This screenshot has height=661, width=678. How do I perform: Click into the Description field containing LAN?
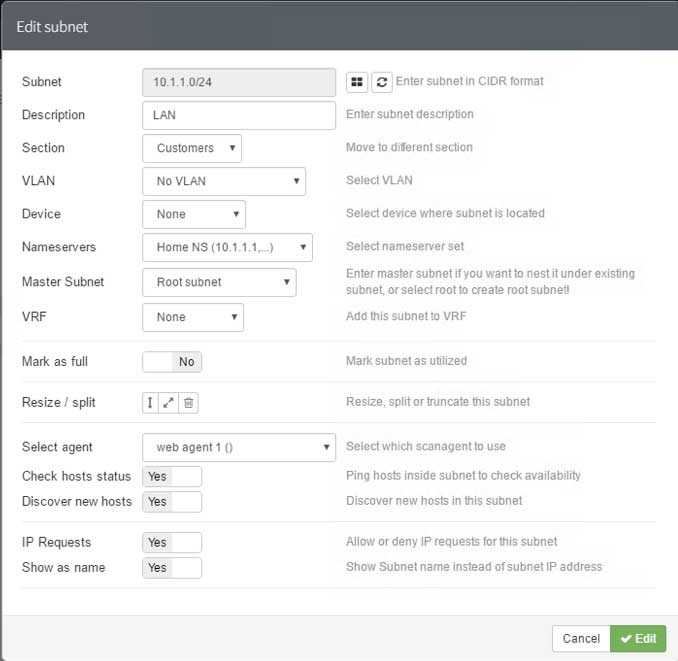click(239, 115)
